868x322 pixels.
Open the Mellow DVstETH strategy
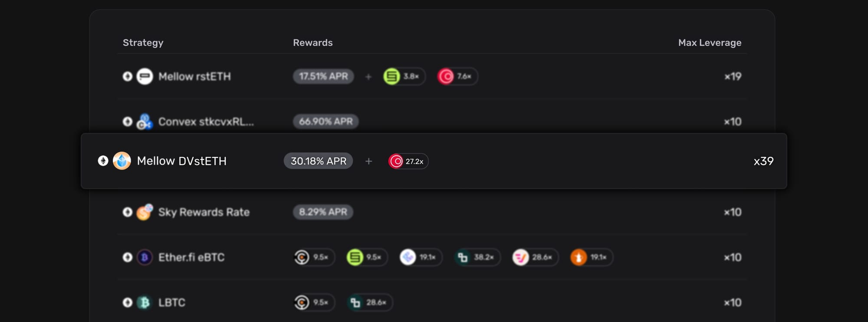[181, 161]
